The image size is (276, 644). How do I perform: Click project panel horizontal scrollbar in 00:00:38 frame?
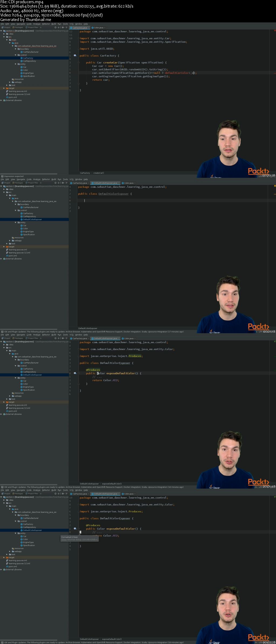point(29,174)
